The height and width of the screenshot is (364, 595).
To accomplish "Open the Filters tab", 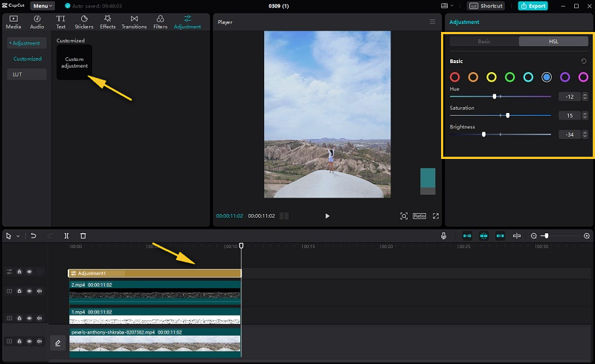I will click(160, 22).
